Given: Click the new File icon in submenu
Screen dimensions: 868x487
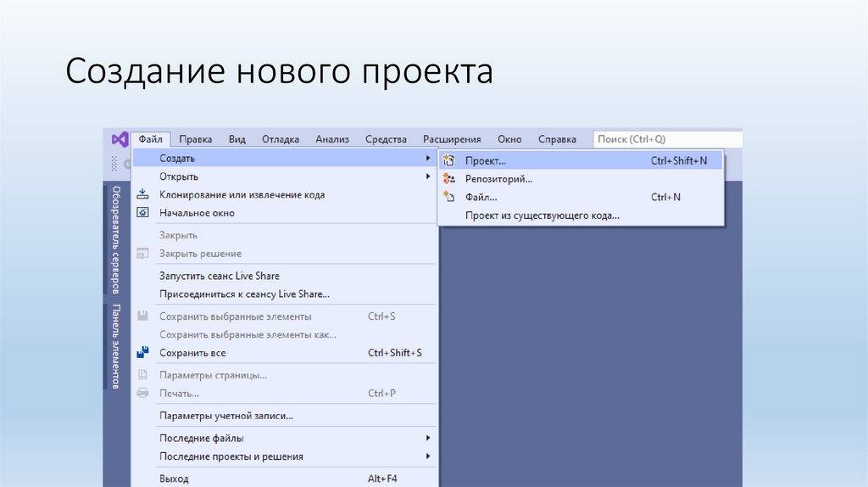Looking at the screenshot, I should (450, 197).
